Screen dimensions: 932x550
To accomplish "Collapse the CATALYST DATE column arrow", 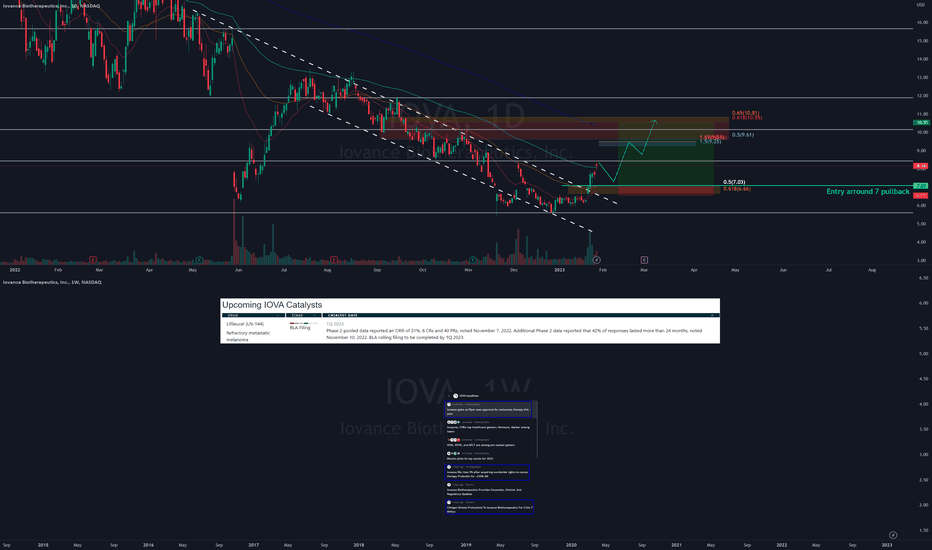I will 713,315.
